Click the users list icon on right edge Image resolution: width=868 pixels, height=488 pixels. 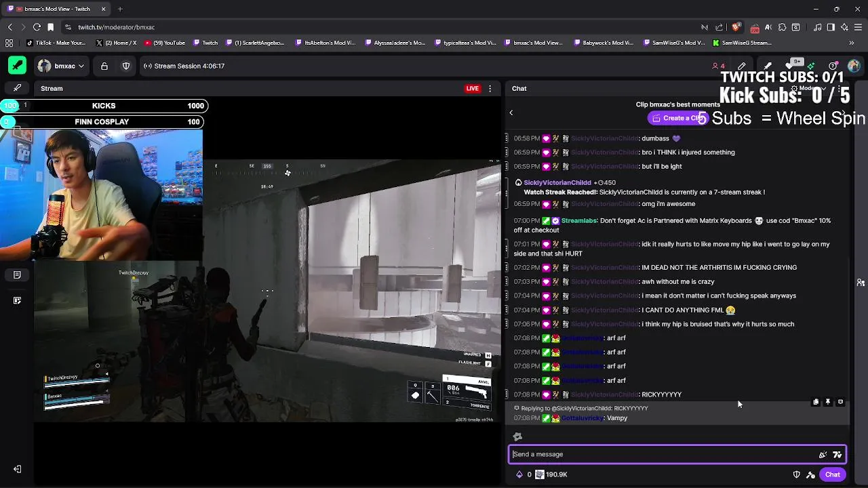[861, 283]
